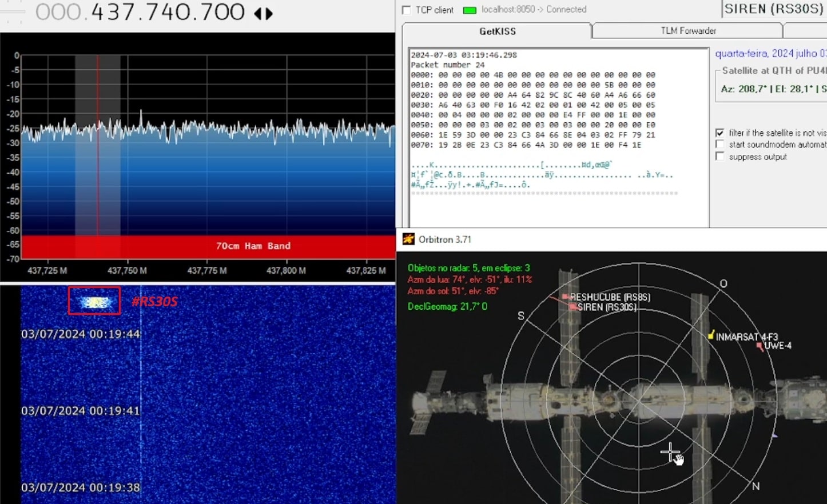
Task: Open the TLM Forwarder tab
Action: 688,31
